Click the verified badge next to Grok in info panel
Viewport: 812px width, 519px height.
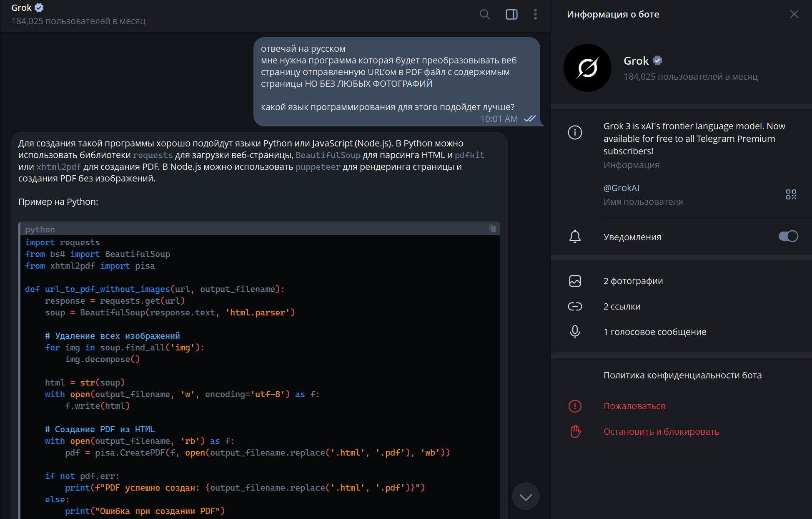point(658,60)
